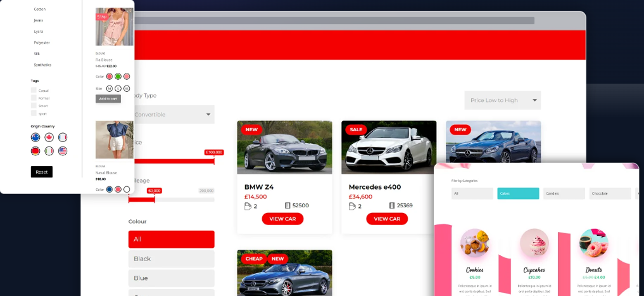Click VIEW CAR for Mercedes e400
Viewport: 644px width, 296px height.
387,219
